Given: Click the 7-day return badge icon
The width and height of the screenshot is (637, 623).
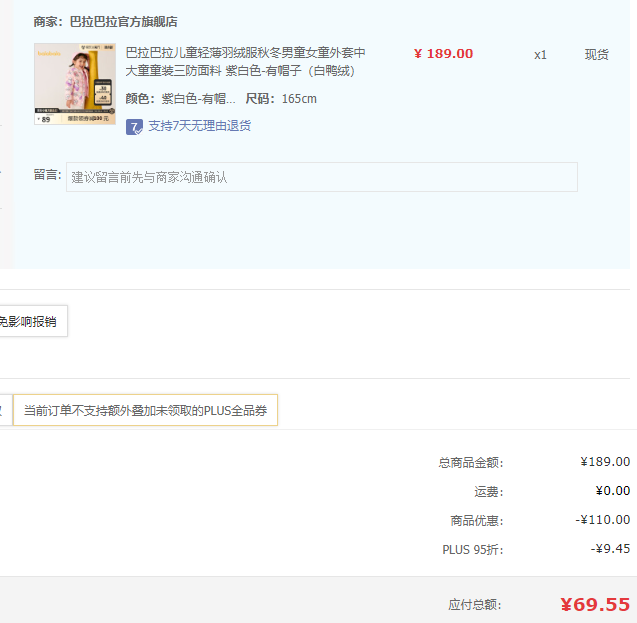Looking at the screenshot, I should tap(134, 127).
